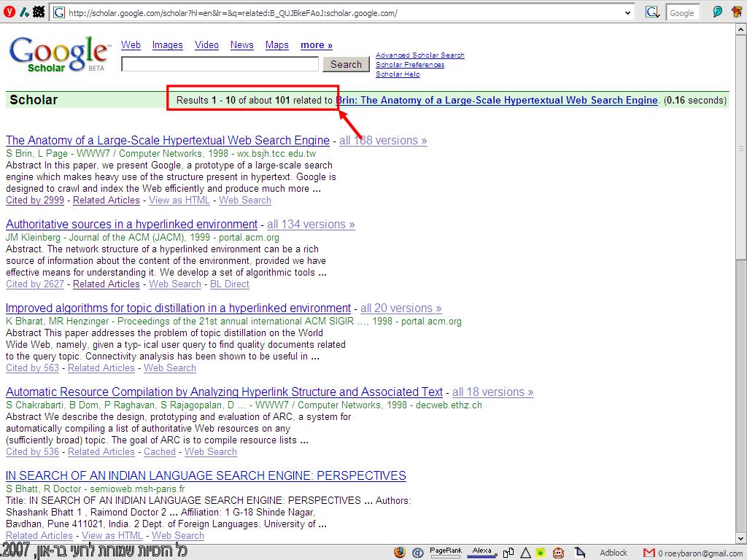
Task: Click the Firefox icon in status bar
Action: (400, 553)
